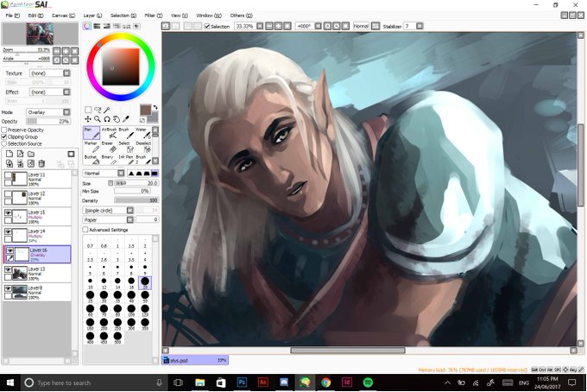Select the Water brush tool
587x392 pixels.
(142, 133)
